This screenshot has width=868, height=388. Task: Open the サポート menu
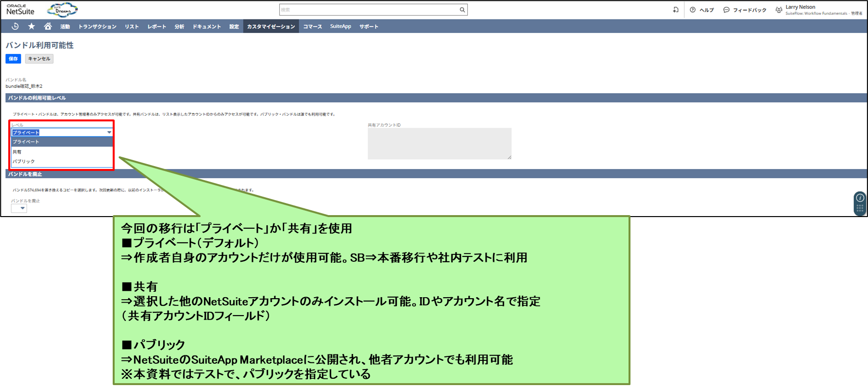(x=369, y=27)
